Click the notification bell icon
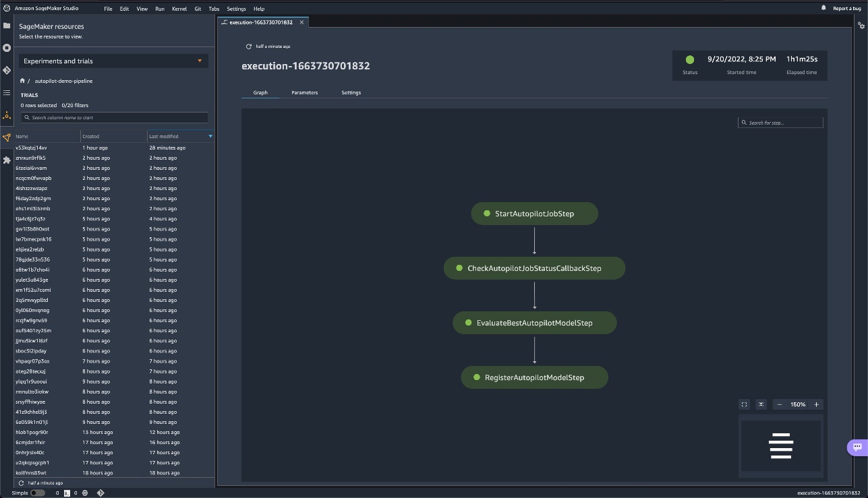 coord(823,8)
